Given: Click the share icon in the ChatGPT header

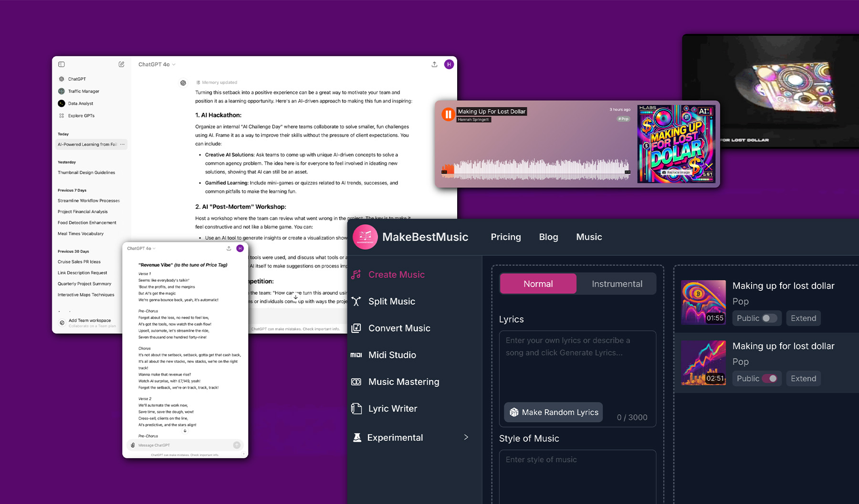Looking at the screenshot, I should (434, 63).
